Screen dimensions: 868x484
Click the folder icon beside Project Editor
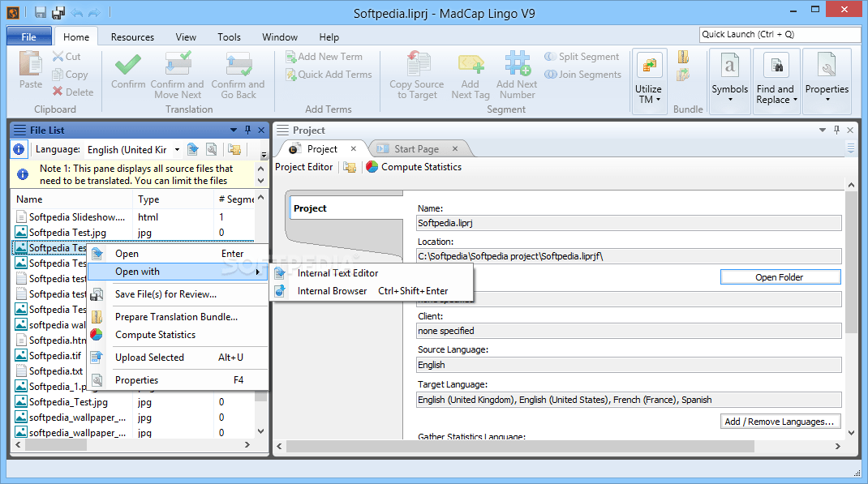350,167
